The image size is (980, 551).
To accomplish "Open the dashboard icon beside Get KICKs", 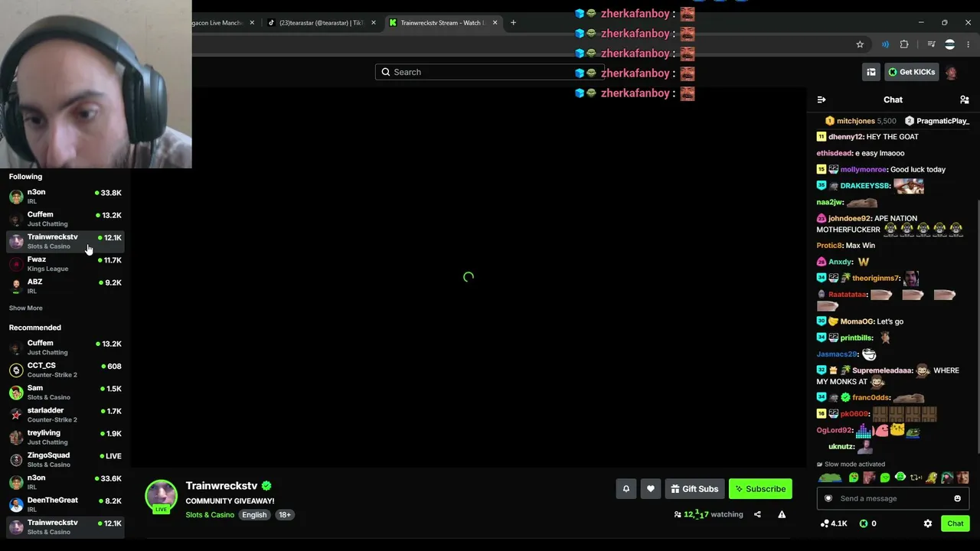I will coord(871,72).
